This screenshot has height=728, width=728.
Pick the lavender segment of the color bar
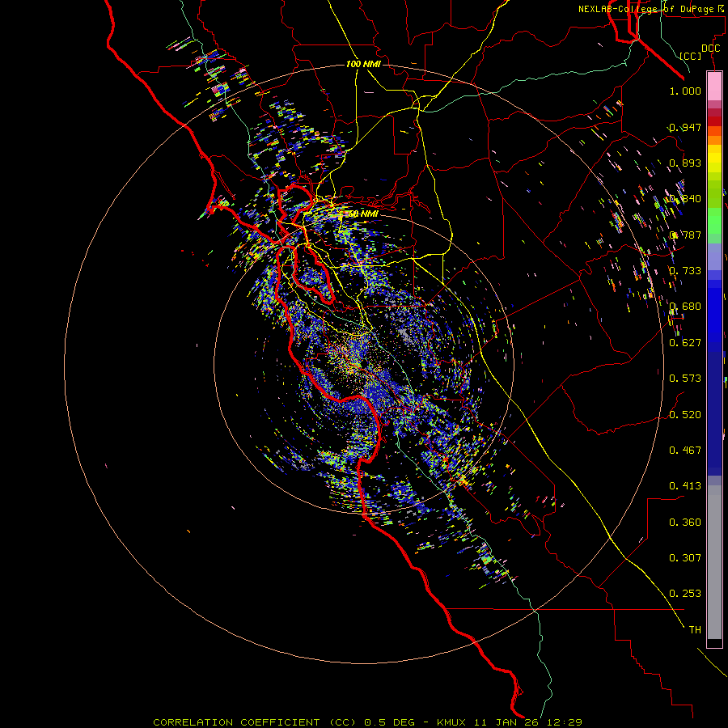[x=714, y=256]
